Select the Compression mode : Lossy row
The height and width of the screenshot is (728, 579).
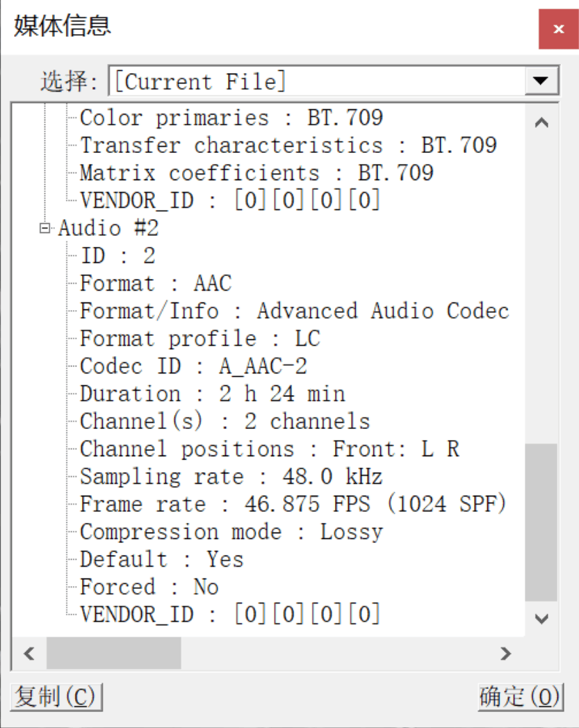pos(231,532)
